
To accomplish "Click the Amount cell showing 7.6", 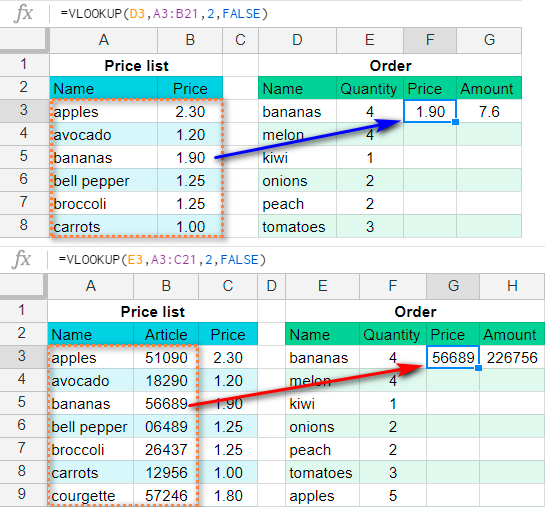I will click(489, 111).
